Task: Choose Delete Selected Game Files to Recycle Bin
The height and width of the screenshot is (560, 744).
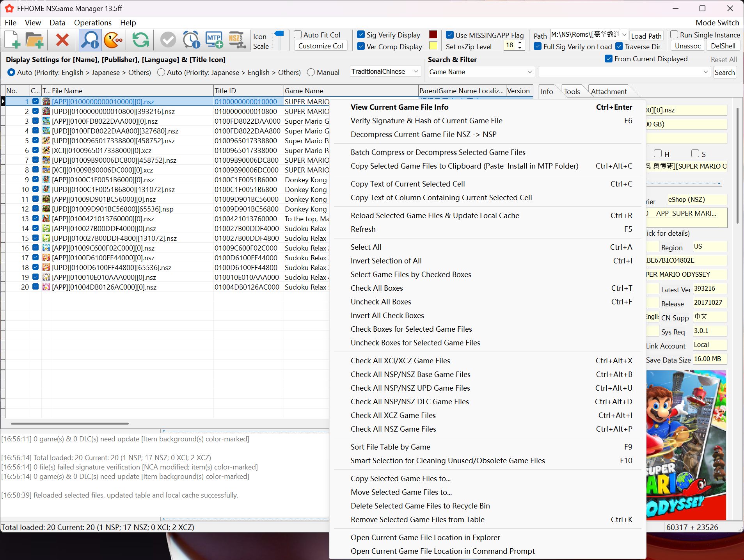Action: point(488,506)
